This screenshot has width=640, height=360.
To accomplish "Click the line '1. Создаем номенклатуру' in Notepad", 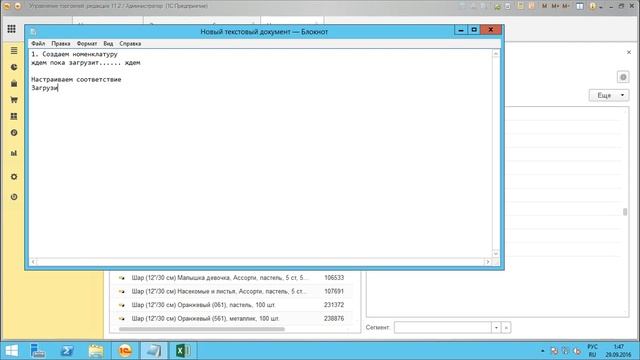I will click(74, 54).
